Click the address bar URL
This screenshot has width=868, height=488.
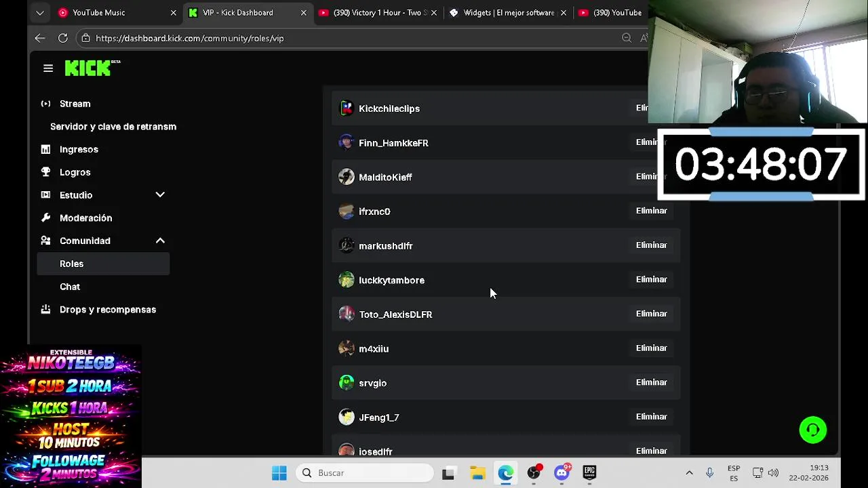[x=190, y=38]
